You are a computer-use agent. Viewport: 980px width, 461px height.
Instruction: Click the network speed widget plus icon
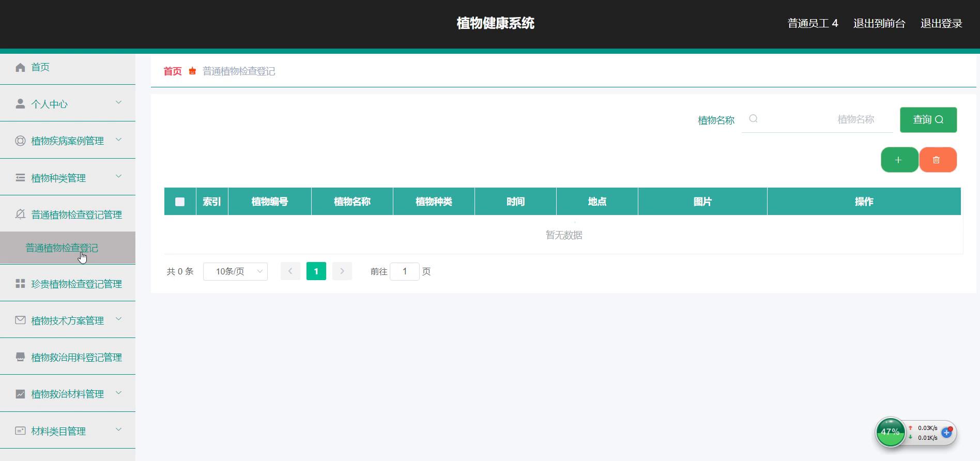pyautogui.click(x=946, y=433)
